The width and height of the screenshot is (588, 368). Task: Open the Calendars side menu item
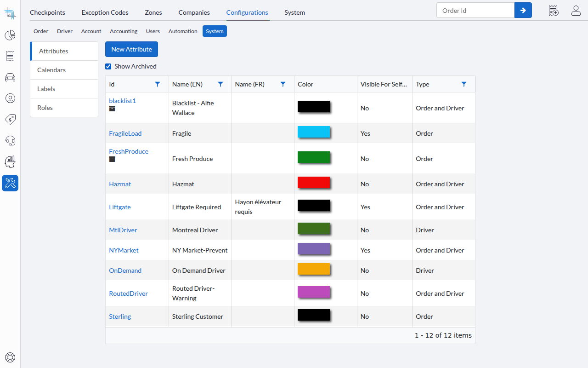[64, 70]
